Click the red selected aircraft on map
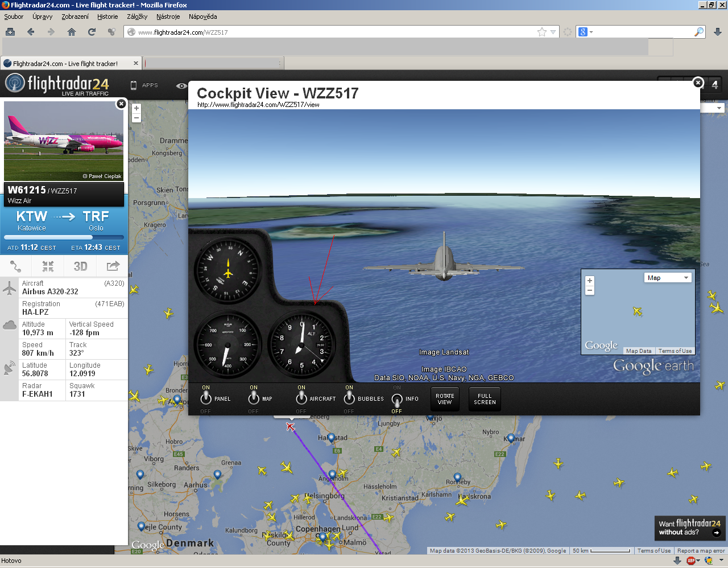Viewport: 728px width, 568px height. (291, 426)
